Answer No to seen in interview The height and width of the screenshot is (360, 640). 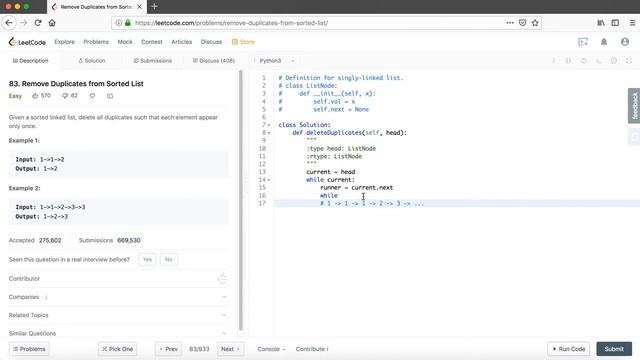169,260
